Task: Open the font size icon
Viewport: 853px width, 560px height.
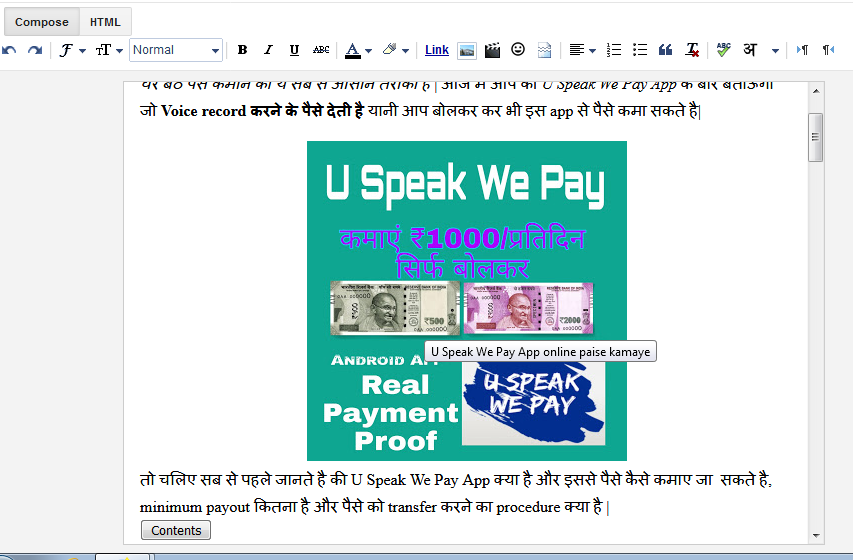Action: pyautogui.click(x=103, y=50)
